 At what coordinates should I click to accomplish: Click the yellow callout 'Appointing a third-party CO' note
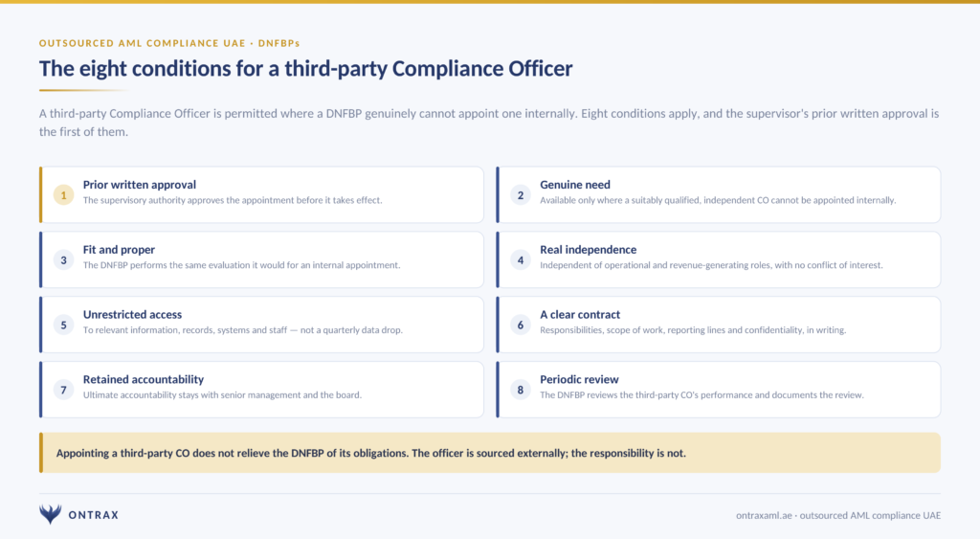[x=490, y=453]
